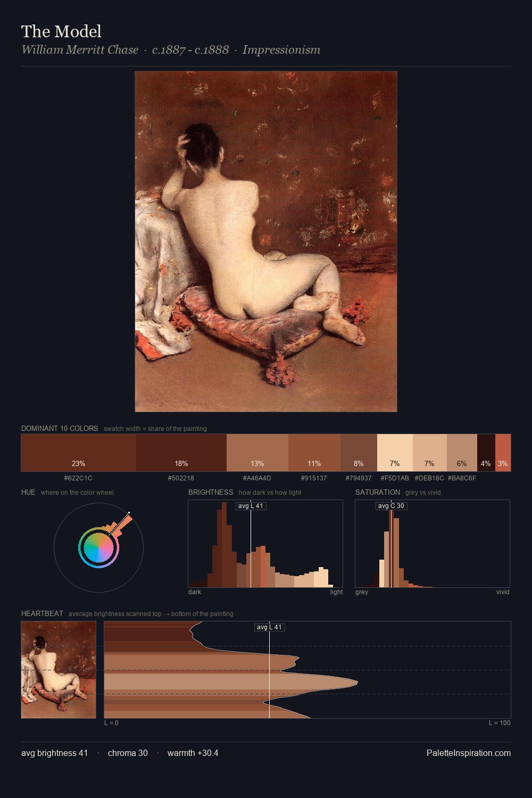Screen dimensions: 532x798
Task: Click 'grey vs vivid' caption
Action: pos(423,493)
